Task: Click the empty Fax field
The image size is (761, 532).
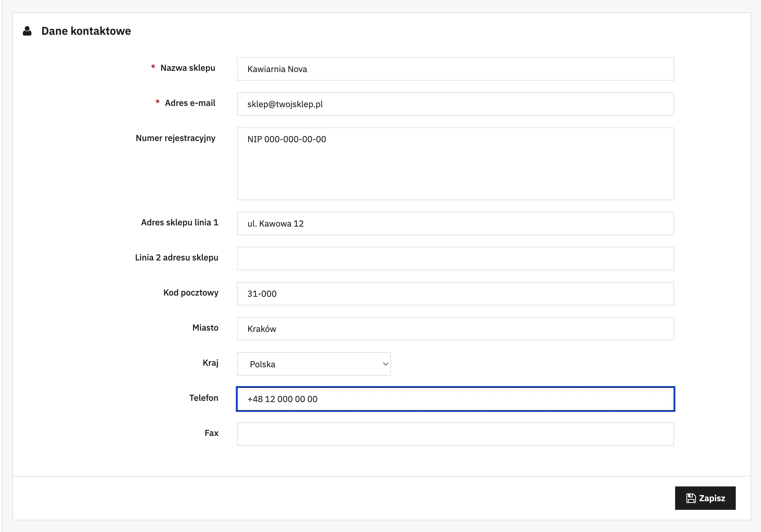Action: (455, 434)
